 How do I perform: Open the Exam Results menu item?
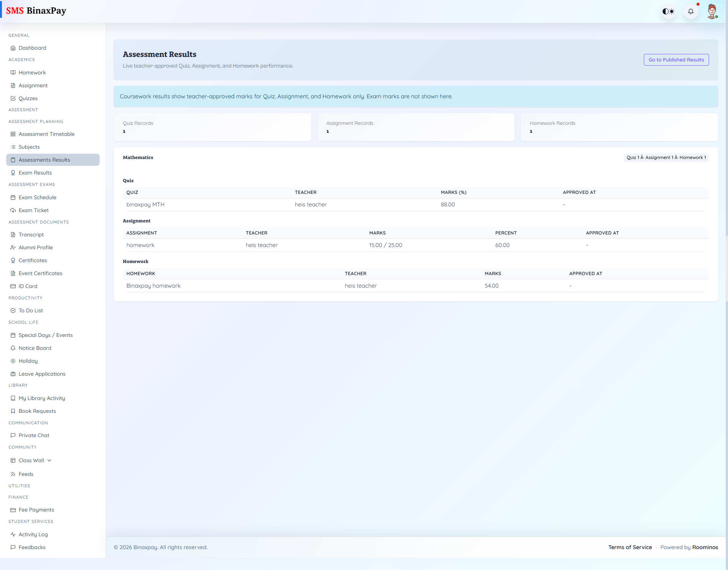pos(35,173)
